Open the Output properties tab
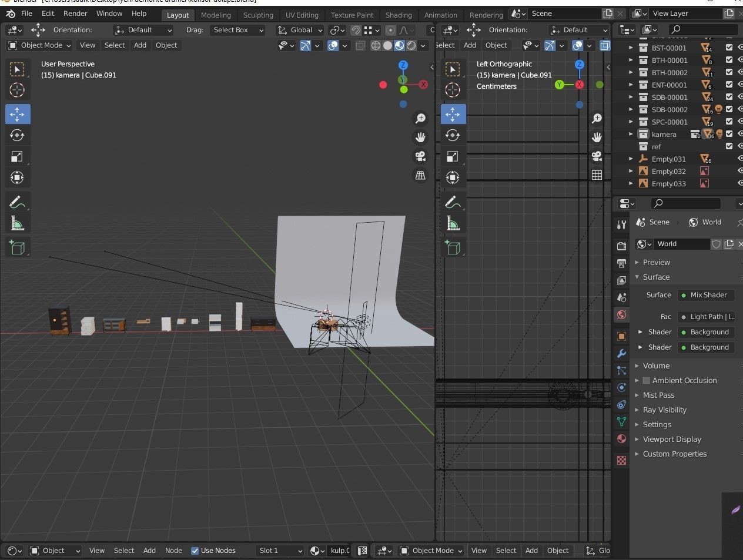Screen dimensions: 743x560 [x=621, y=263]
